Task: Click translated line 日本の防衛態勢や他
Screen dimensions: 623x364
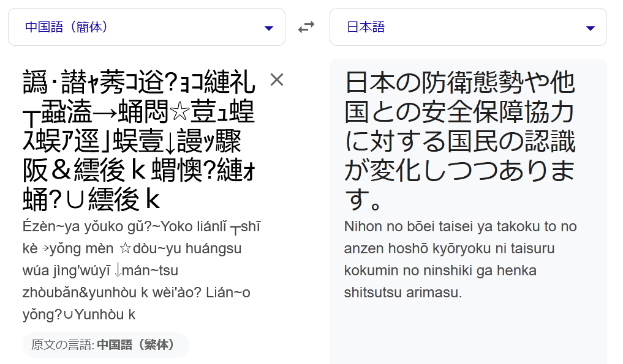Action: 459,83
